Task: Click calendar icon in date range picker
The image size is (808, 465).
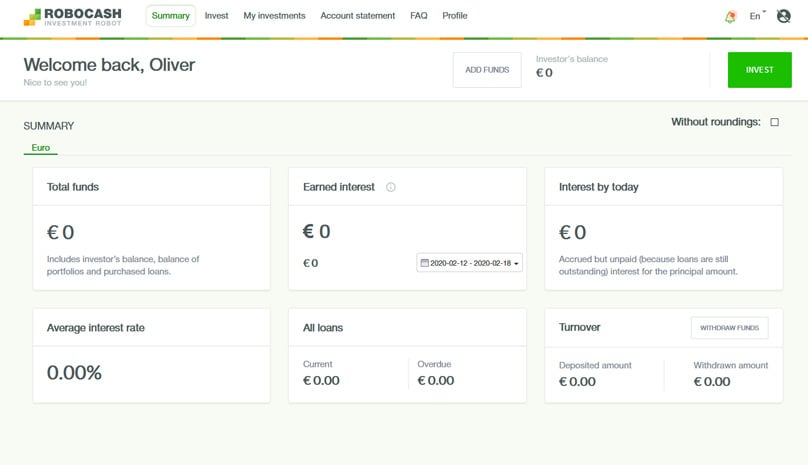Action: (425, 263)
